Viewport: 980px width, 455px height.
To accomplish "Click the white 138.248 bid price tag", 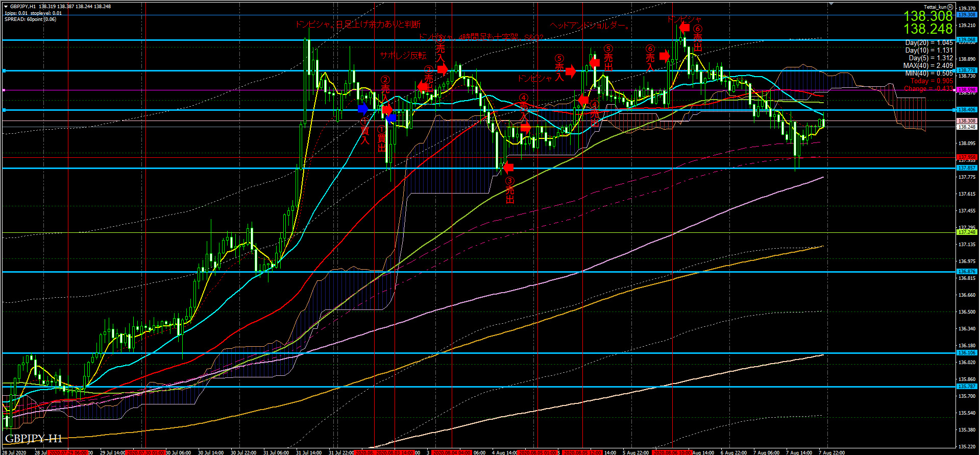I will pyautogui.click(x=967, y=127).
